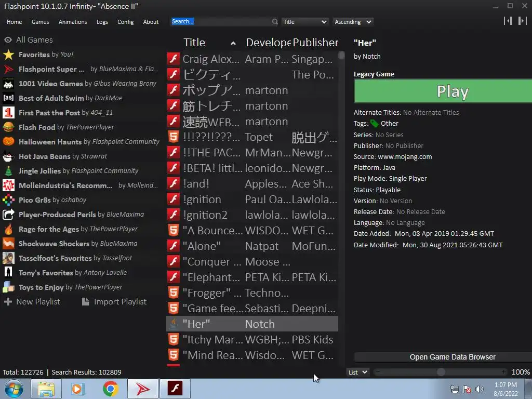Click the green Other tag icon
Screen dimensions: 532x399
374,124
